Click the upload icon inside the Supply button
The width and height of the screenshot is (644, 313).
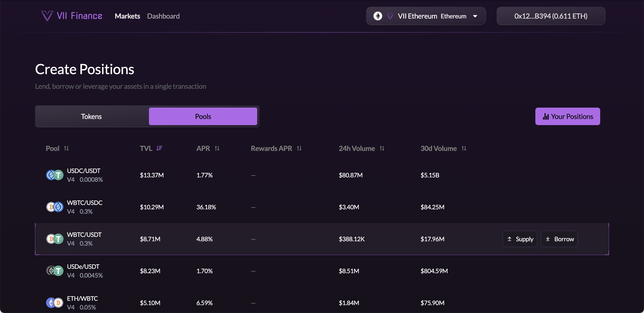509,239
